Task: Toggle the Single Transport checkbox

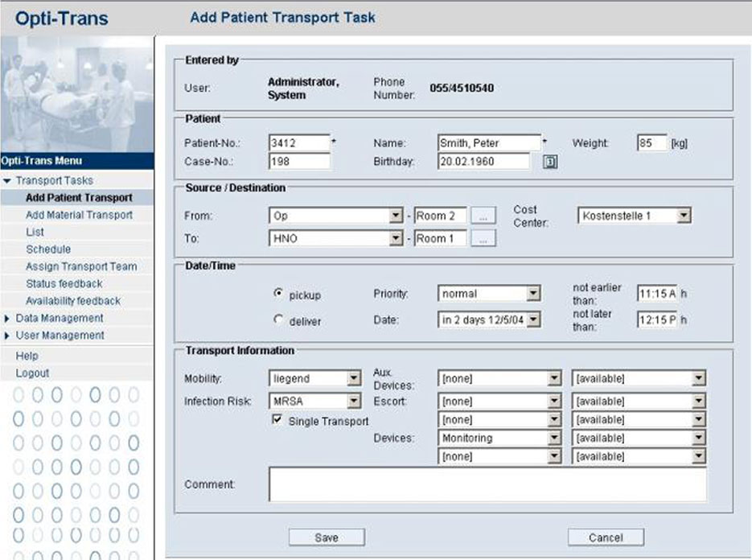Action: tap(277, 419)
